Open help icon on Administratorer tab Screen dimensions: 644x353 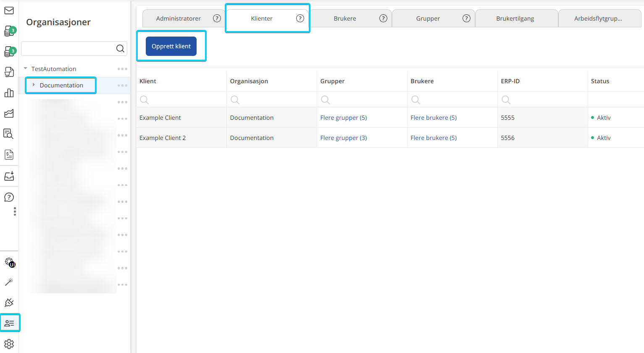point(217,18)
